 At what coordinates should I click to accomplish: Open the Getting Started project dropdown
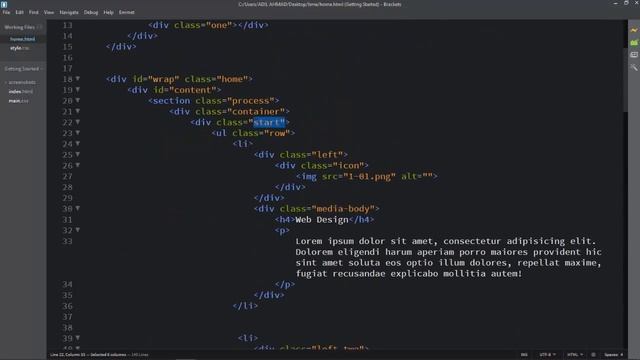click(24, 69)
